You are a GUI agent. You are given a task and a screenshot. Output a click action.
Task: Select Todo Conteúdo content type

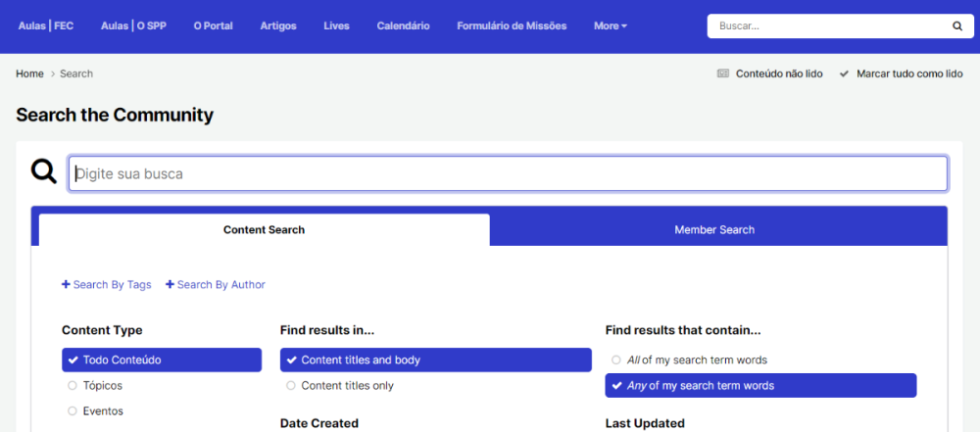click(161, 360)
